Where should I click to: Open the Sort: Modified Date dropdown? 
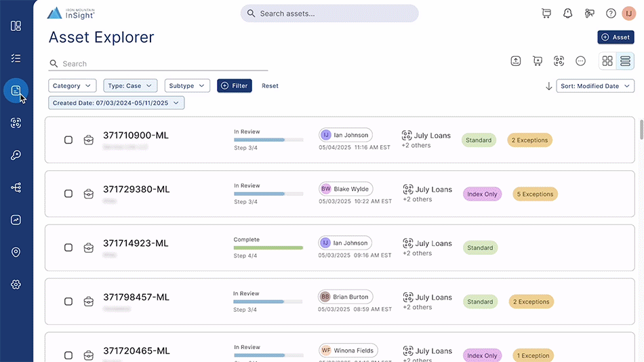(x=595, y=86)
